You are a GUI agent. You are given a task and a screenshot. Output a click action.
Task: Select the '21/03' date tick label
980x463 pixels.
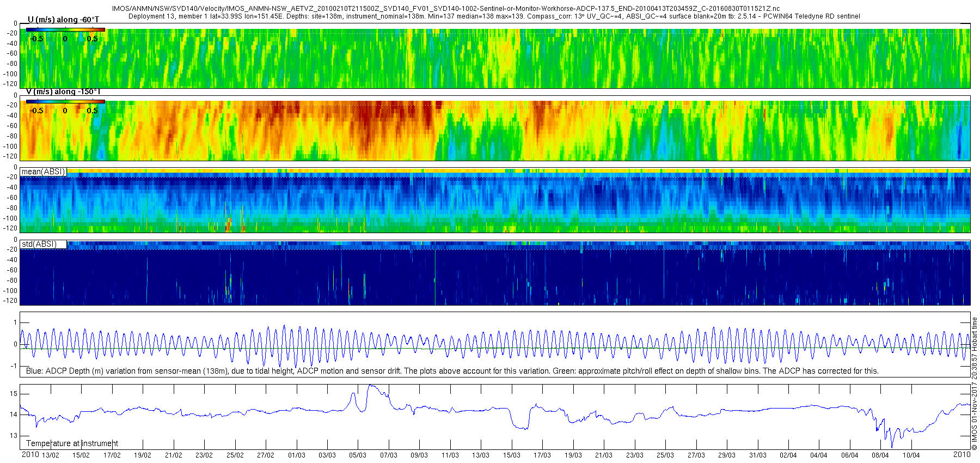click(x=604, y=455)
